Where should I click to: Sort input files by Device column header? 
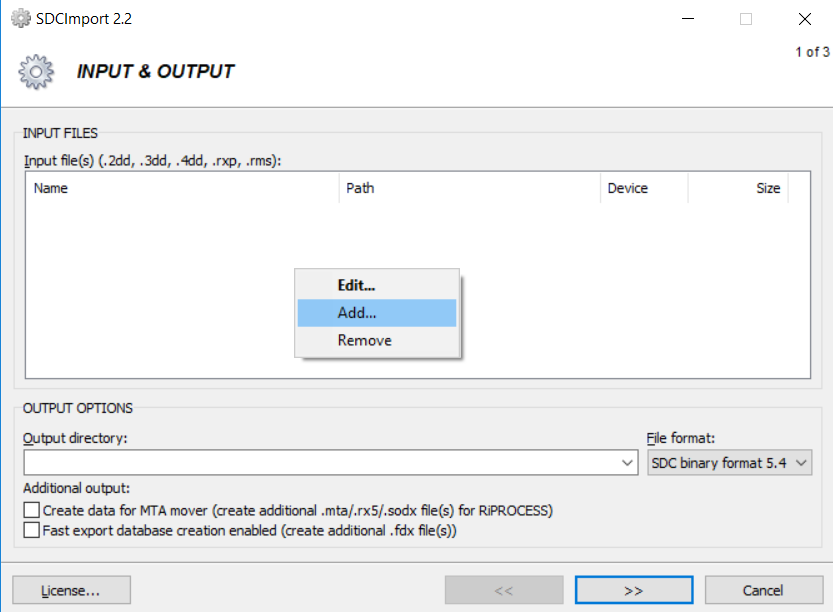(x=644, y=188)
